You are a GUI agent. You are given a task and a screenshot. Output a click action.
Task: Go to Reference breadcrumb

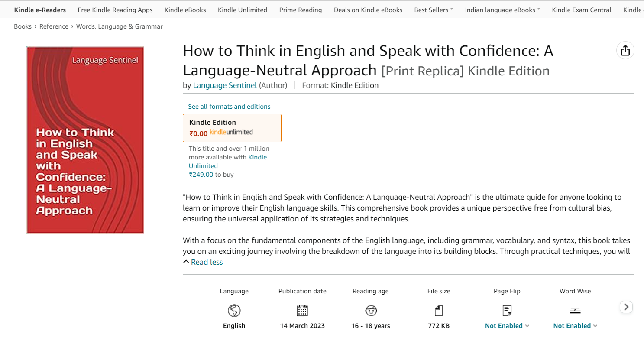pyautogui.click(x=54, y=26)
